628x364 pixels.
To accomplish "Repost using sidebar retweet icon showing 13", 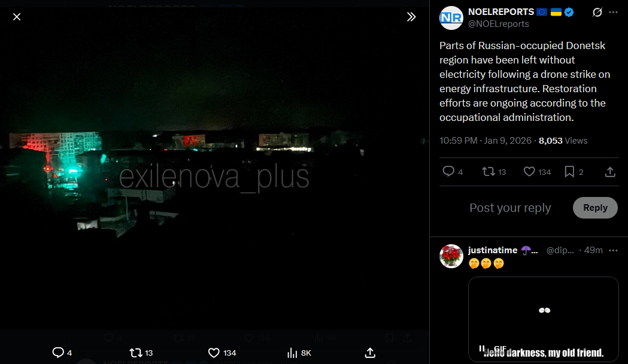I will (489, 172).
